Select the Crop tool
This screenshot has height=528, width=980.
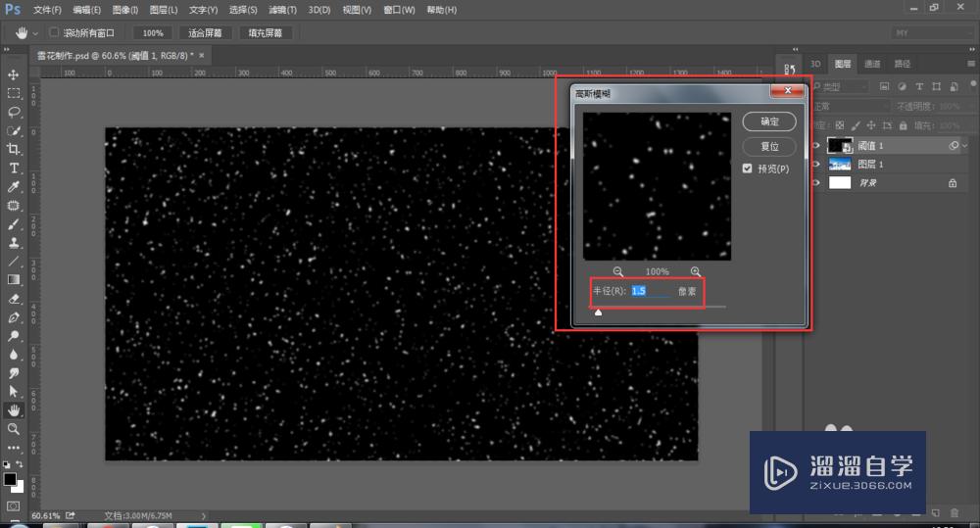(x=13, y=149)
